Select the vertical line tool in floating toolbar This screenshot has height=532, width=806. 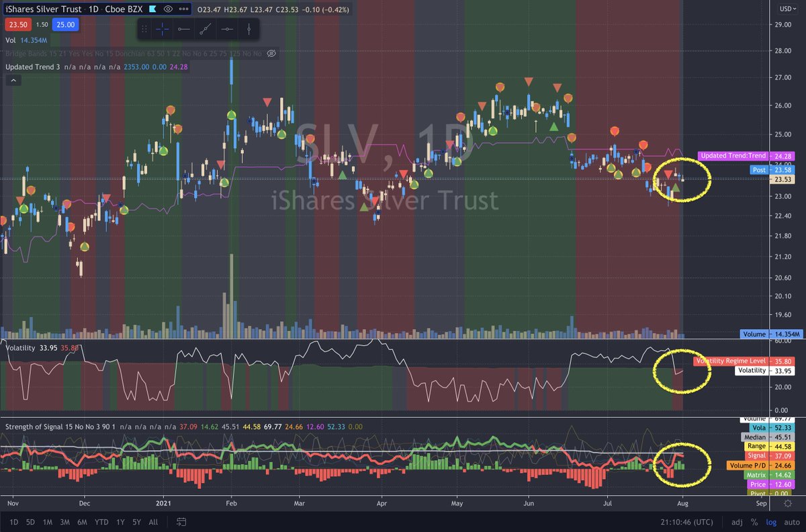click(x=249, y=29)
